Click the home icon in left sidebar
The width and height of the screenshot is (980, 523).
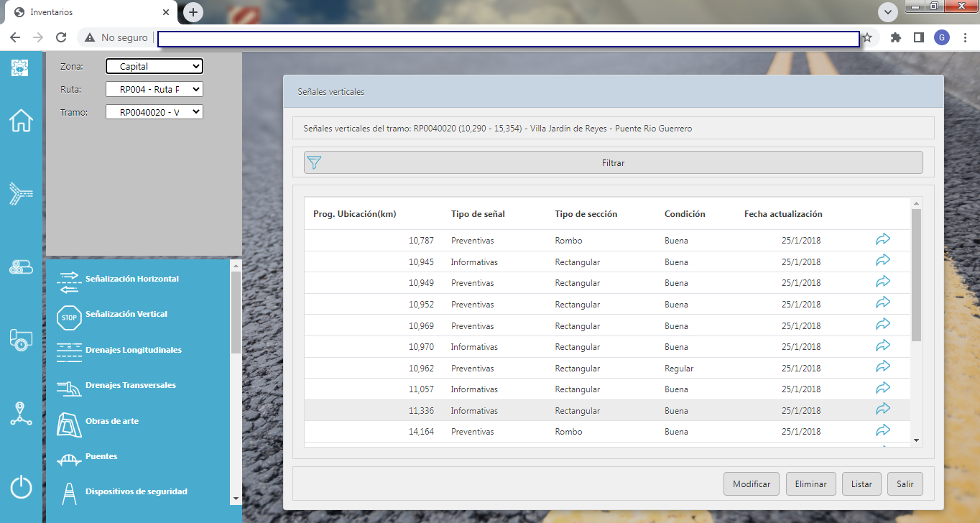point(21,121)
